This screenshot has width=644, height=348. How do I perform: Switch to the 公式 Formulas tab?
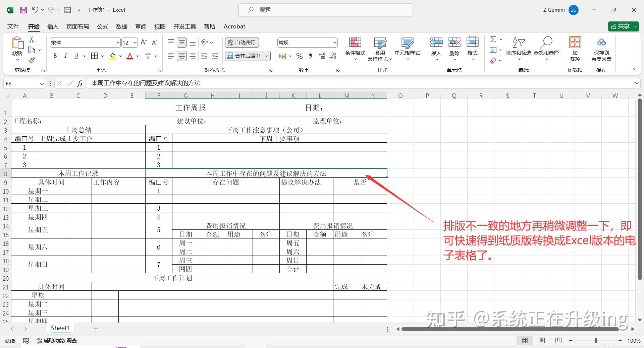[x=103, y=26]
